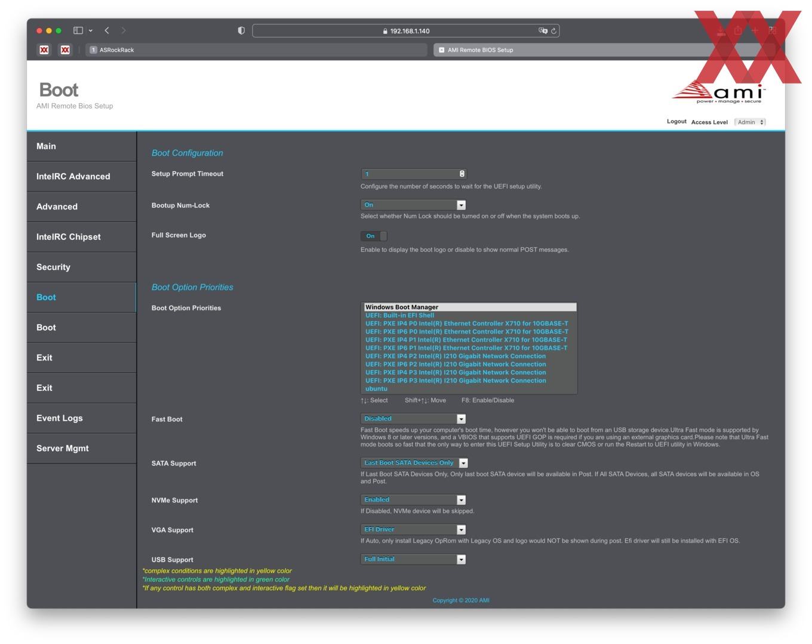This screenshot has width=812, height=644.
Task: Open the privacy report shield icon
Action: (241, 30)
